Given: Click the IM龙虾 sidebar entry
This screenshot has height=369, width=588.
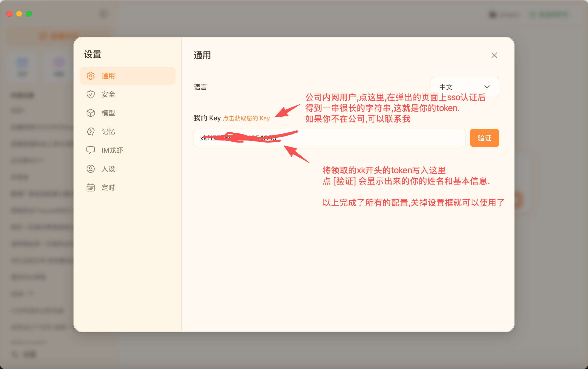Looking at the screenshot, I should pyautogui.click(x=112, y=150).
